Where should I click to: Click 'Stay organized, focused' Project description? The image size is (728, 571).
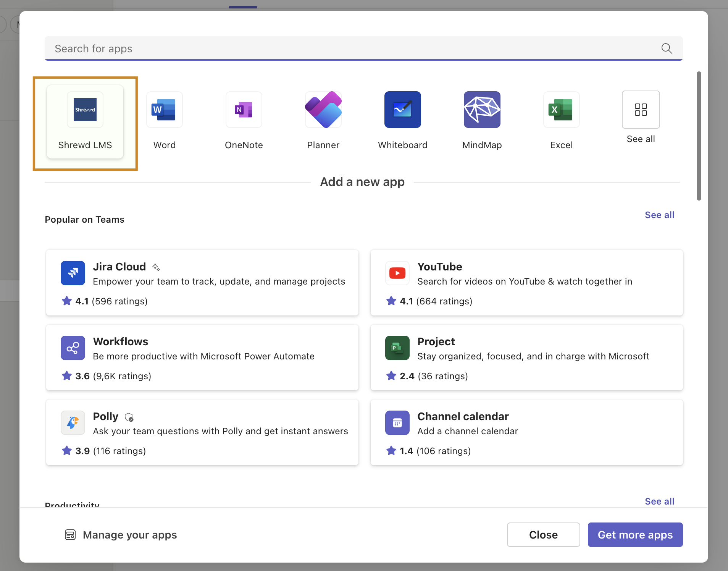[533, 356]
